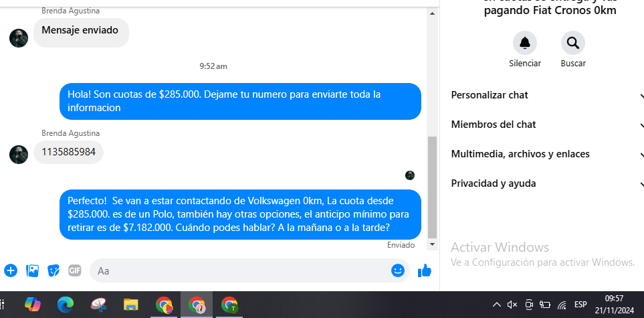Click the chat scrollbar thumb
Viewport: 644px width, 318px height.
(432, 187)
